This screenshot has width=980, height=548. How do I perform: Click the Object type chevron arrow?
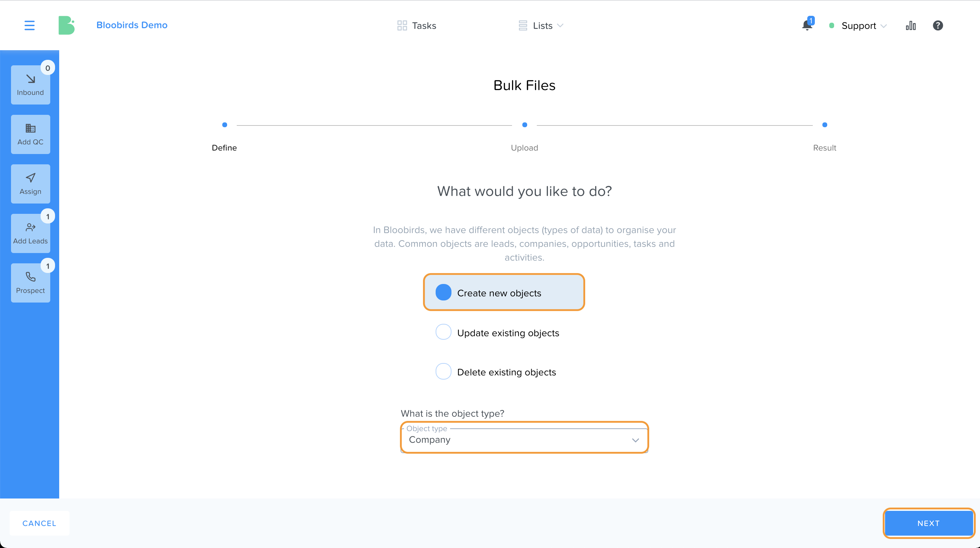(x=635, y=440)
